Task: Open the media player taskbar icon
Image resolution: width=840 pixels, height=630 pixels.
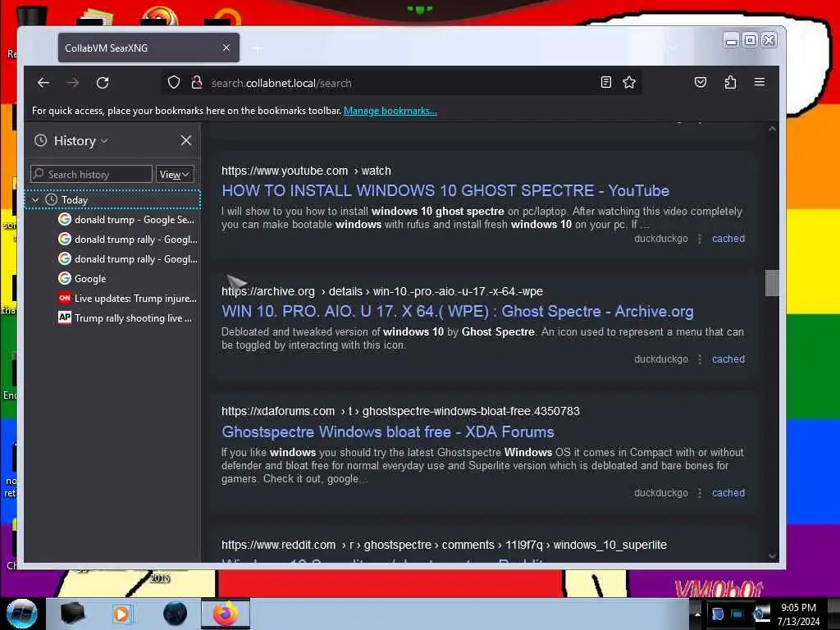Action: click(121, 614)
